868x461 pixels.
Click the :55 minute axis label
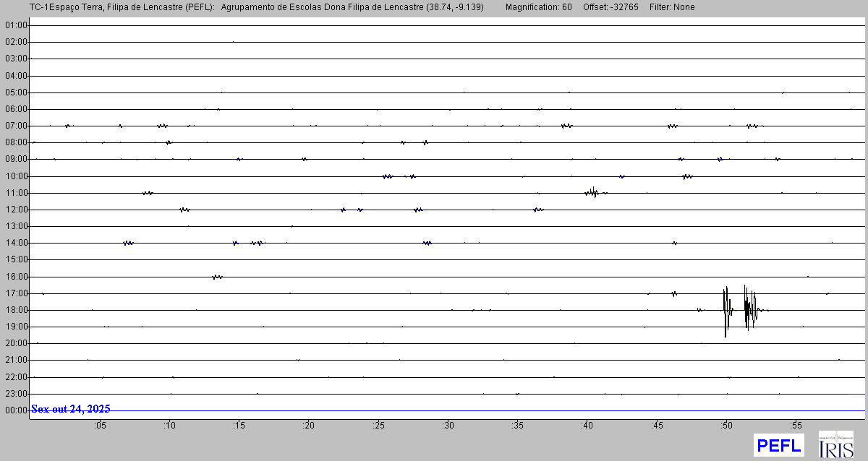click(796, 426)
